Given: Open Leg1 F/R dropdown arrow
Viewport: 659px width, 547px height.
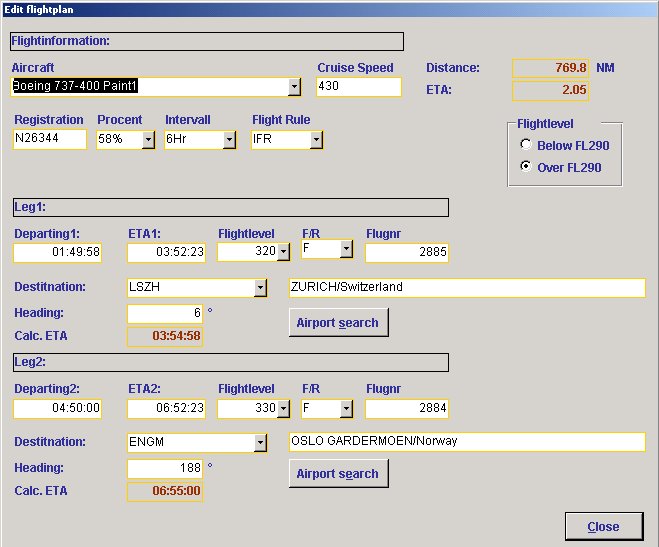Looking at the screenshot, I should (346, 249).
